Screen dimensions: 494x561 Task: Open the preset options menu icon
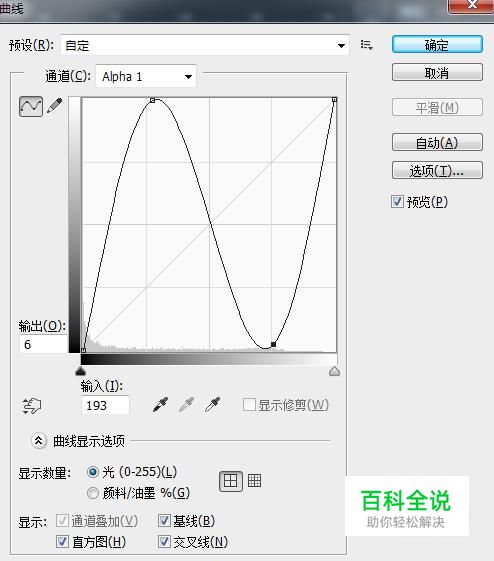point(367,45)
